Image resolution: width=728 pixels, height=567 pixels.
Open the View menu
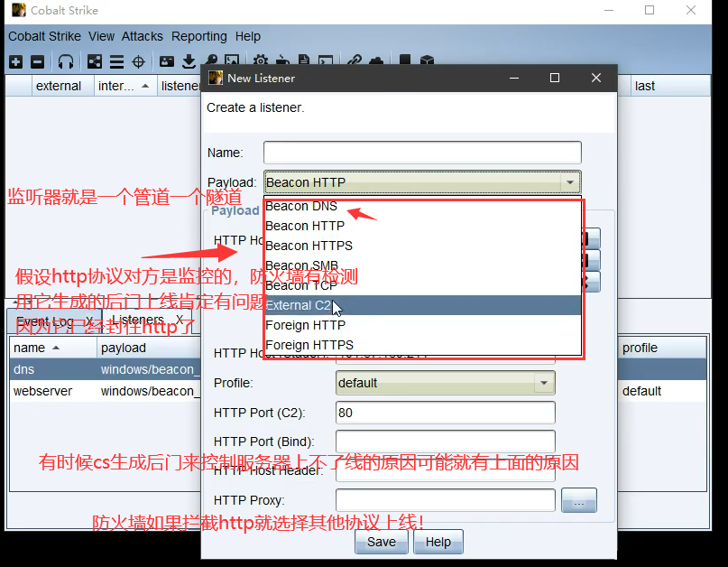pos(102,36)
